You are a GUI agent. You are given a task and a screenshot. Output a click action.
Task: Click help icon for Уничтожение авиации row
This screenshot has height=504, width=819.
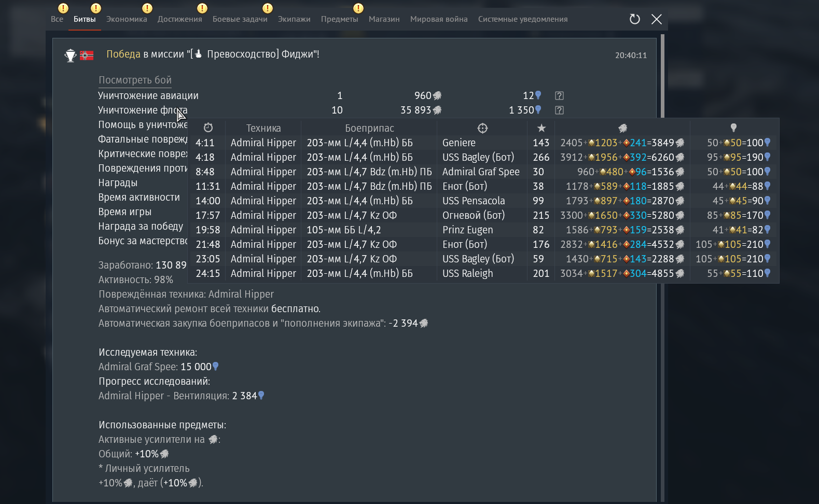(559, 95)
